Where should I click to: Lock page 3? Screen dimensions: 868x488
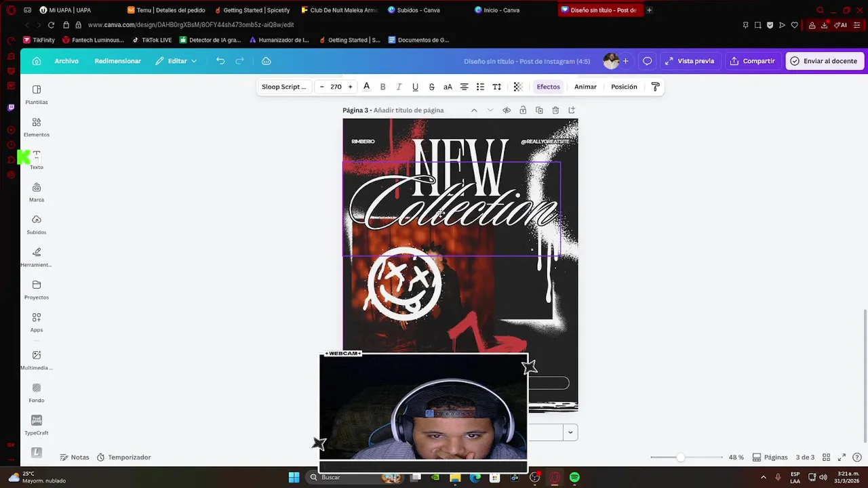click(523, 110)
